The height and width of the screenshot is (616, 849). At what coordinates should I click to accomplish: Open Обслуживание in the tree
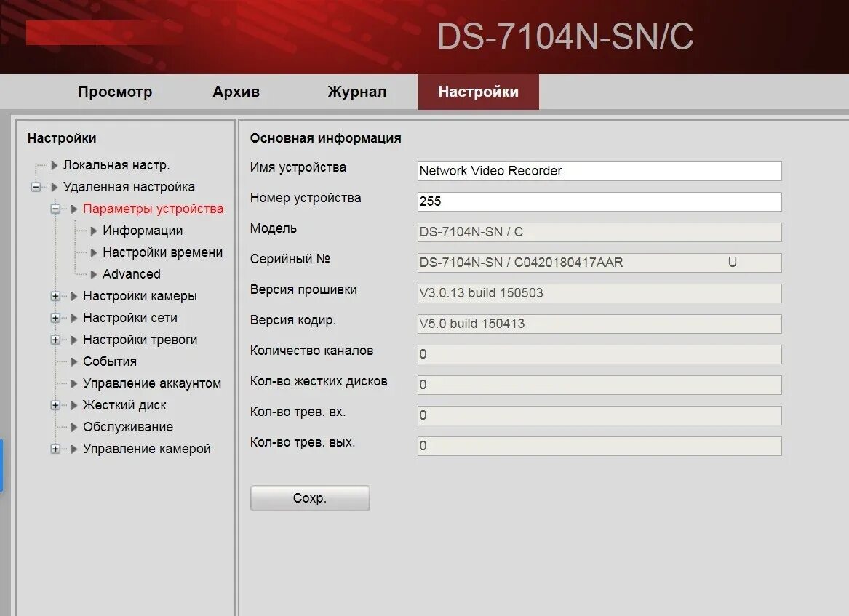tap(128, 426)
